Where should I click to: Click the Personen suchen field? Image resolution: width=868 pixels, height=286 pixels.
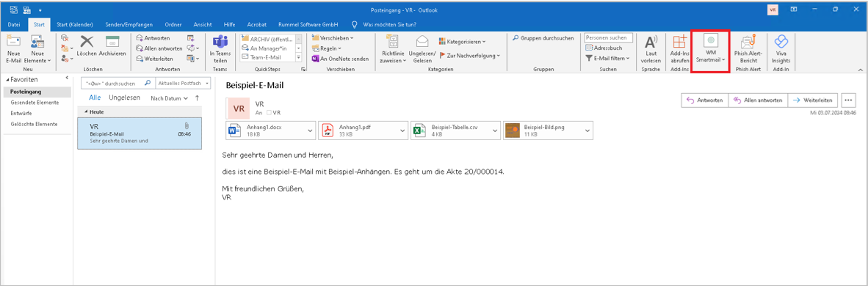click(608, 37)
